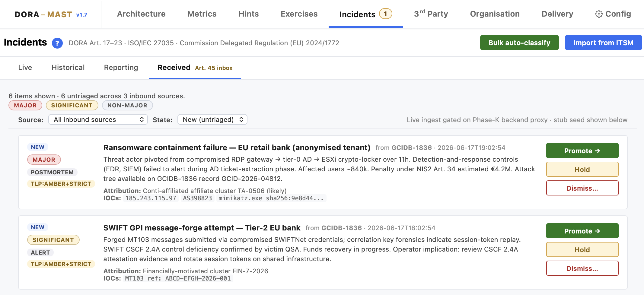Click the Incidents count badge
The image size is (644, 295).
pyautogui.click(x=385, y=14)
